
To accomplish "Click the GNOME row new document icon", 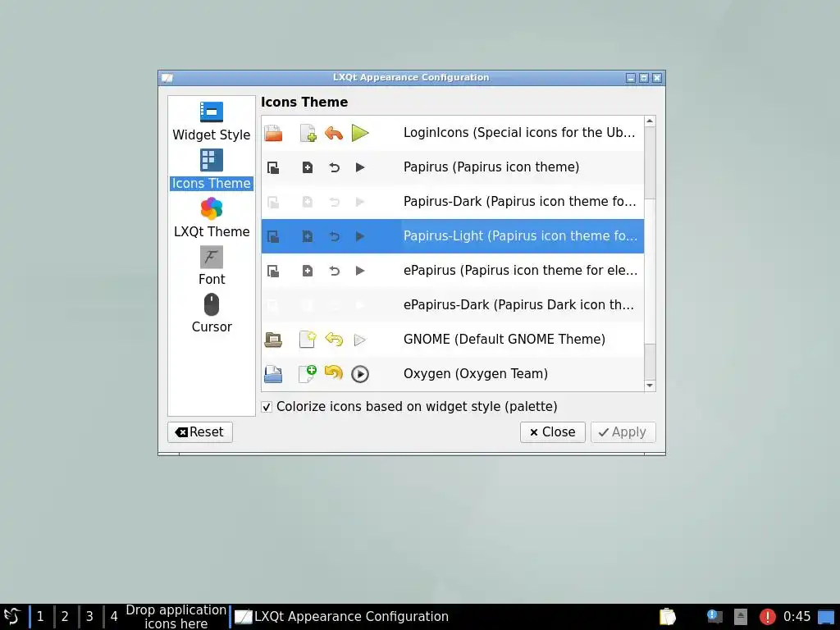I will pyautogui.click(x=308, y=340).
